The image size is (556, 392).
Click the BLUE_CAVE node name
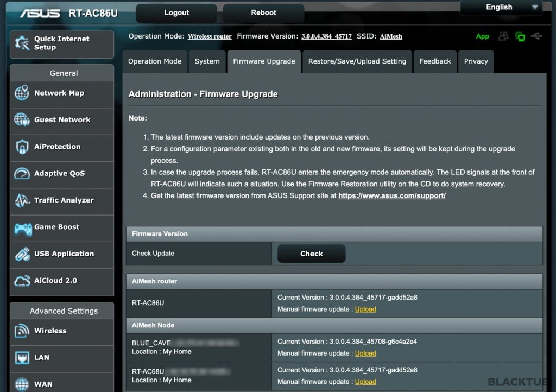pyautogui.click(x=151, y=343)
